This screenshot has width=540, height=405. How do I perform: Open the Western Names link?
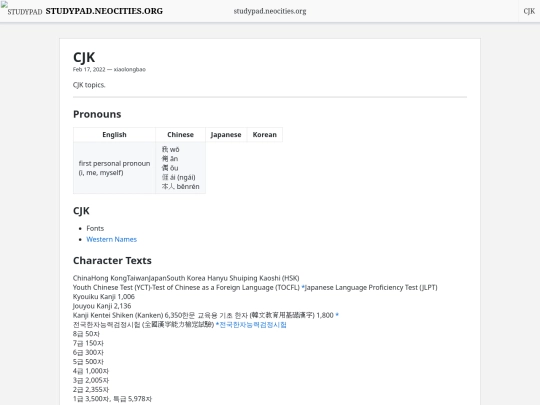point(112,239)
